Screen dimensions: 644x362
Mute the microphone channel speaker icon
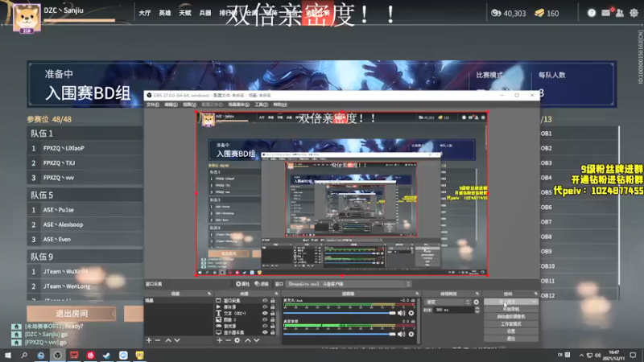pyautogui.click(x=401, y=313)
